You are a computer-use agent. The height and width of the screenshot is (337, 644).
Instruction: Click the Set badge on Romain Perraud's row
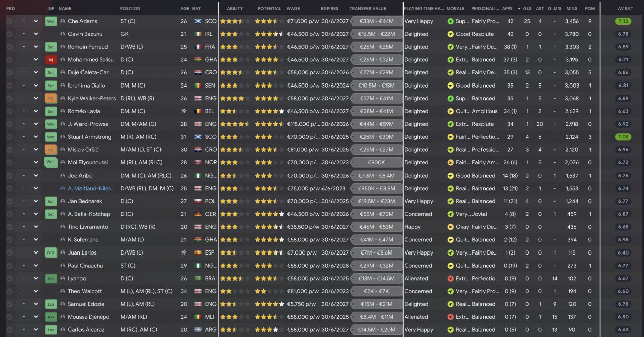[51, 47]
